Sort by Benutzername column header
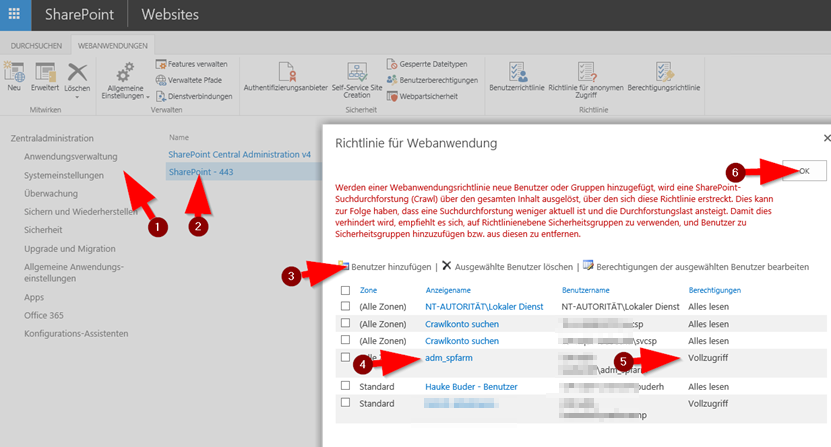 click(586, 290)
